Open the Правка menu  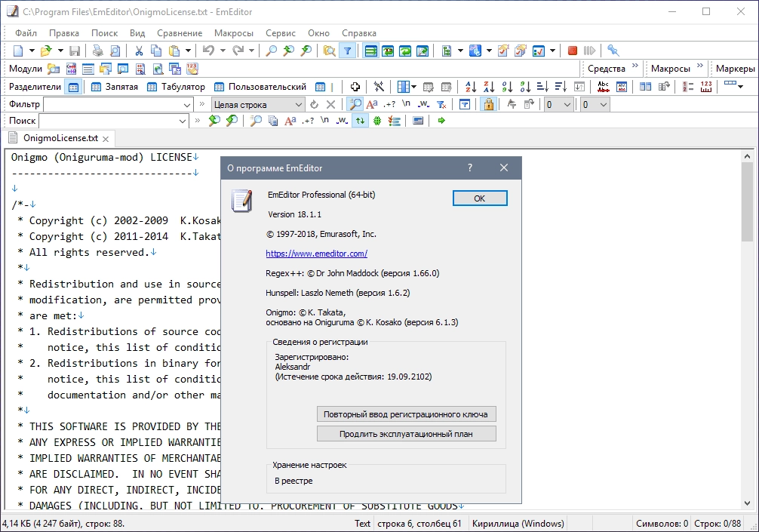64,33
